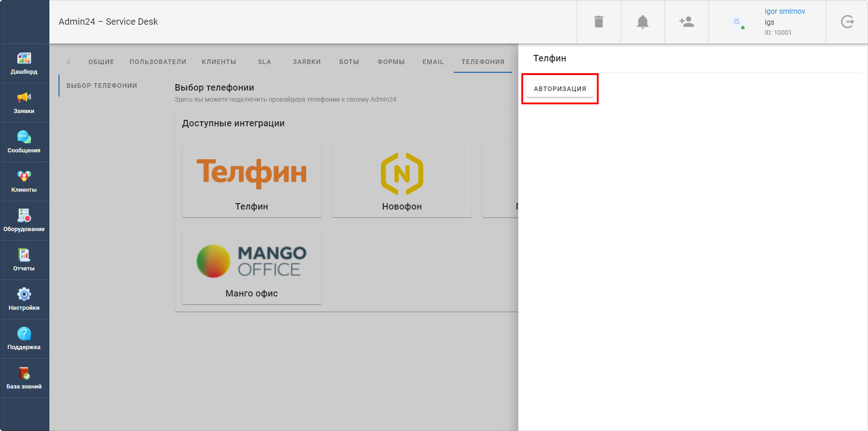Screen dimensions: 868x431
Task: Click the IS user avatar
Action: pos(737,22)
